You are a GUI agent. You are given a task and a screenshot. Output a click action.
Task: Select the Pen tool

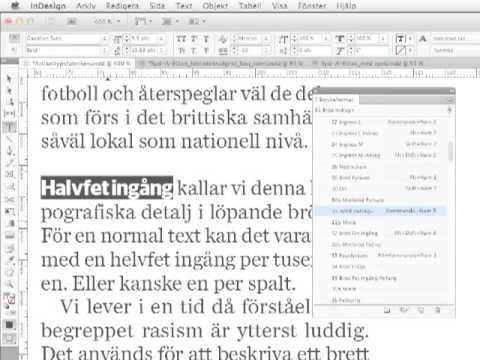pyautogui.click(x=10, y=151)
